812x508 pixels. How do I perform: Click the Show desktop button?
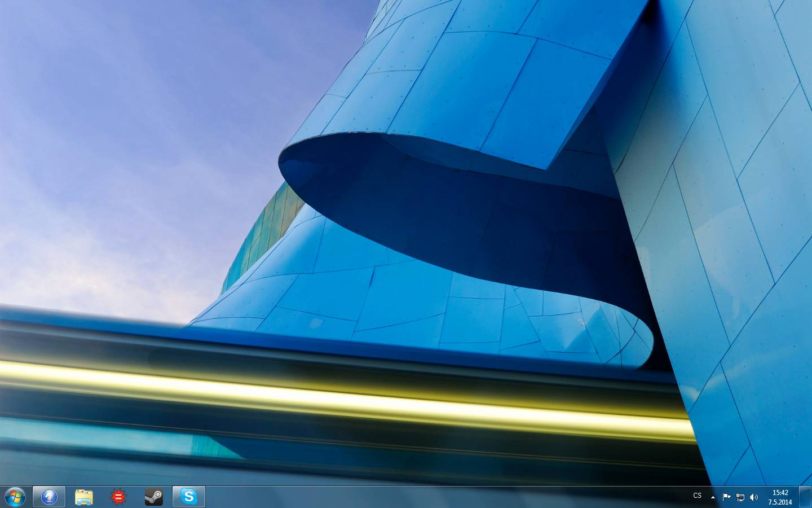(x=805, y=497)
